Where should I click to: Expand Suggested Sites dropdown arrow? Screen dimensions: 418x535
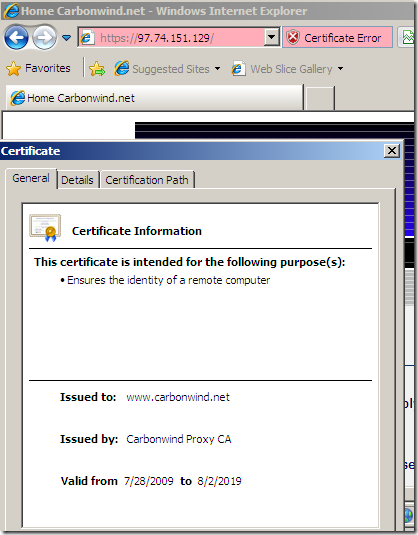[x=217, y=69]
